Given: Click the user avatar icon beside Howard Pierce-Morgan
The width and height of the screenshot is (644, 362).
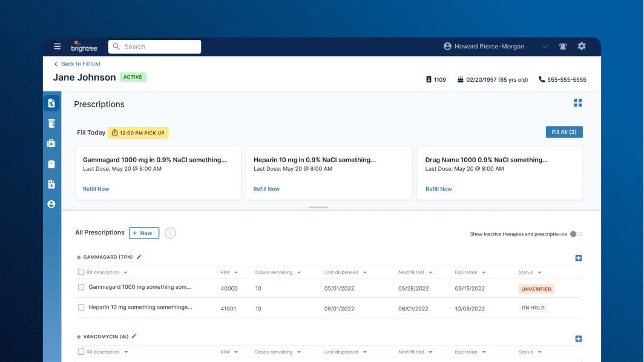Looking at the screenshot, I should 447,47.
